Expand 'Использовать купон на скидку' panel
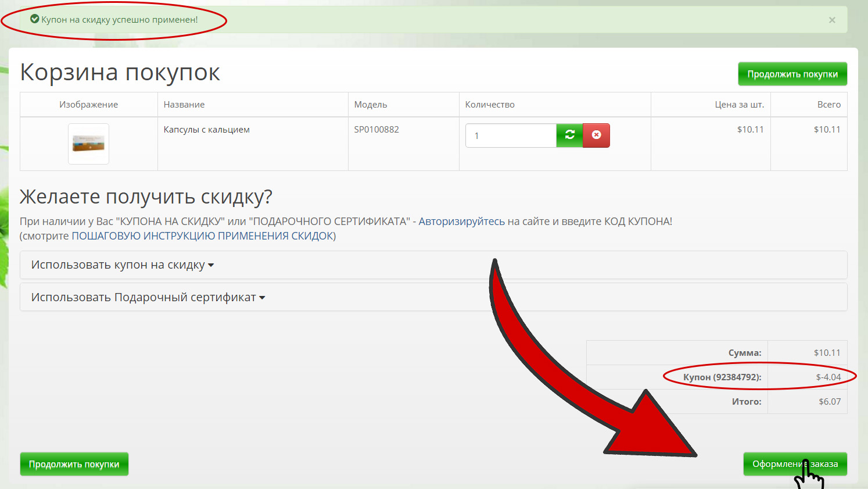Image resolution: width=868 pixels, height=489 pixels. (x=122, y=265)
